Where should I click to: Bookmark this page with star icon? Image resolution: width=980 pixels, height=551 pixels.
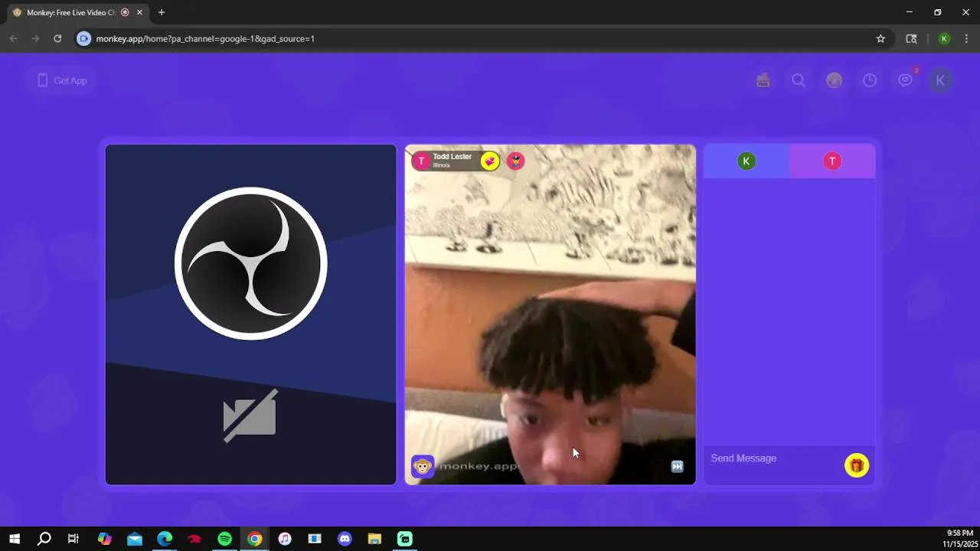[x=880, y=38]
